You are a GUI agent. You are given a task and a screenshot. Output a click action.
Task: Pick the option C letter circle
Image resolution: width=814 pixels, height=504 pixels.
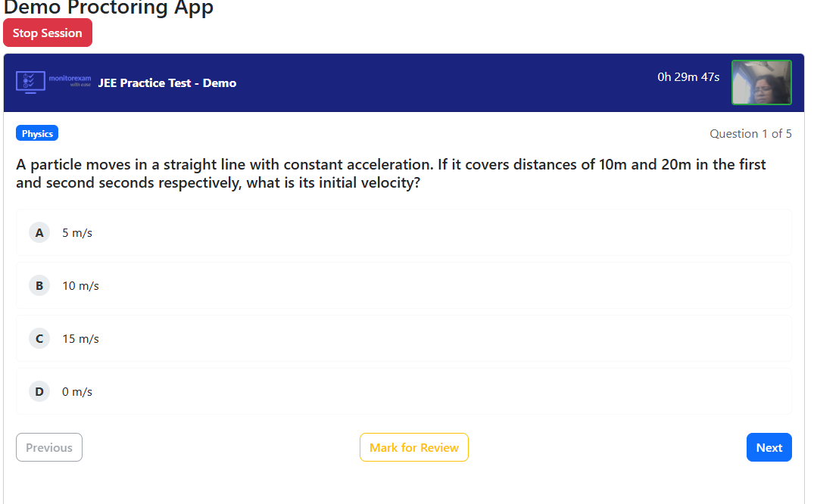pyautogui.click(x=39, y=339)
